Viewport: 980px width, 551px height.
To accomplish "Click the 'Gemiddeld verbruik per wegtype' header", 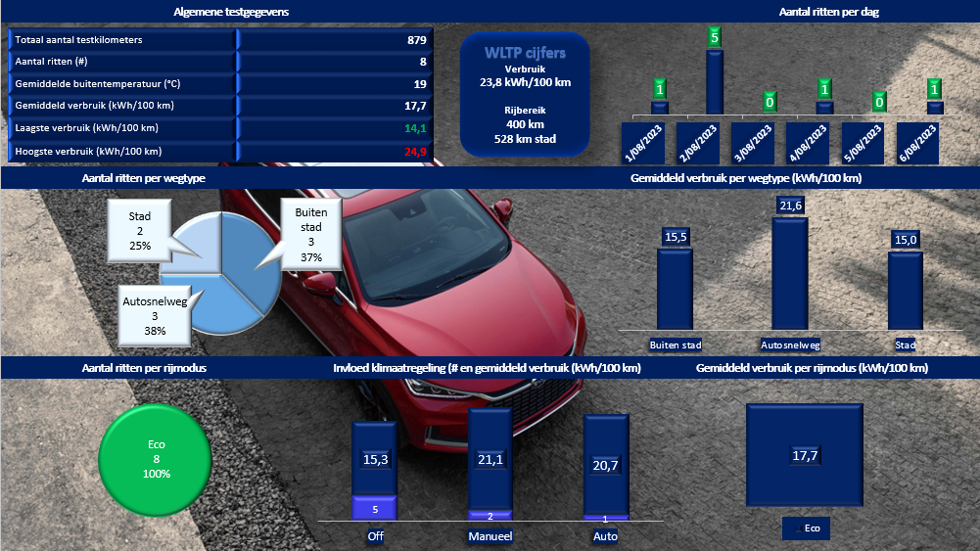I will coord(746,178).
